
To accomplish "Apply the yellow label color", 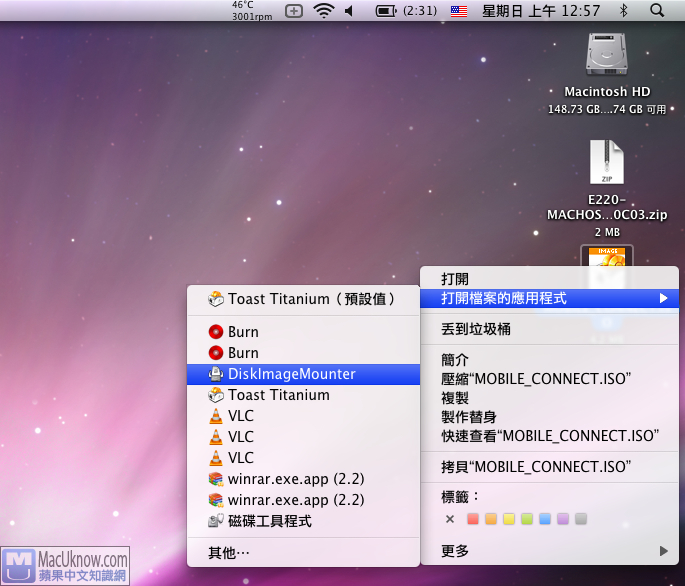I will [x=509, y=519].
